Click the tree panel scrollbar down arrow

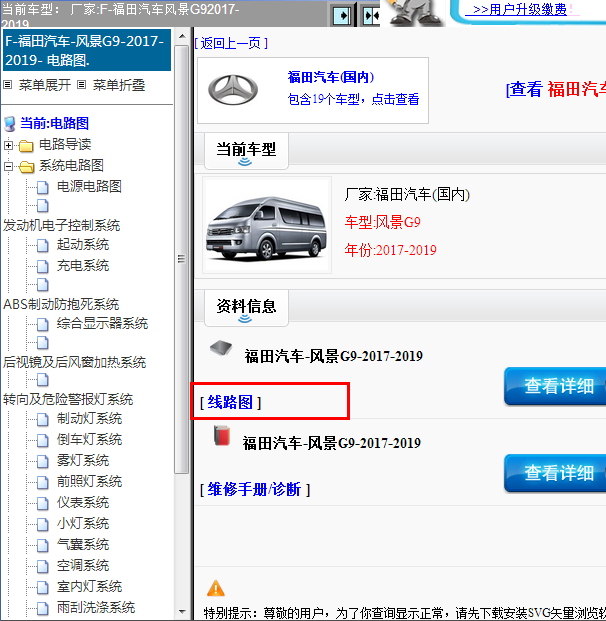[x=182, y=611]
